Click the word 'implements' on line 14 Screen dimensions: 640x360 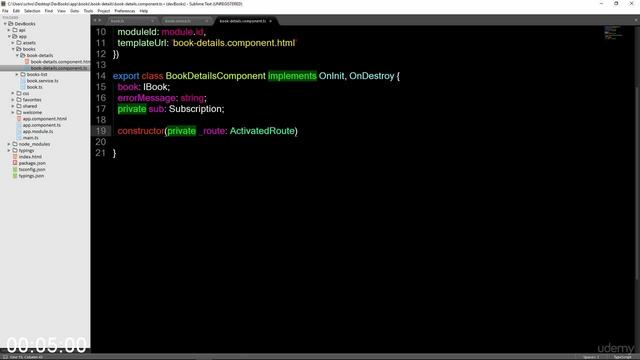(292, 76)
